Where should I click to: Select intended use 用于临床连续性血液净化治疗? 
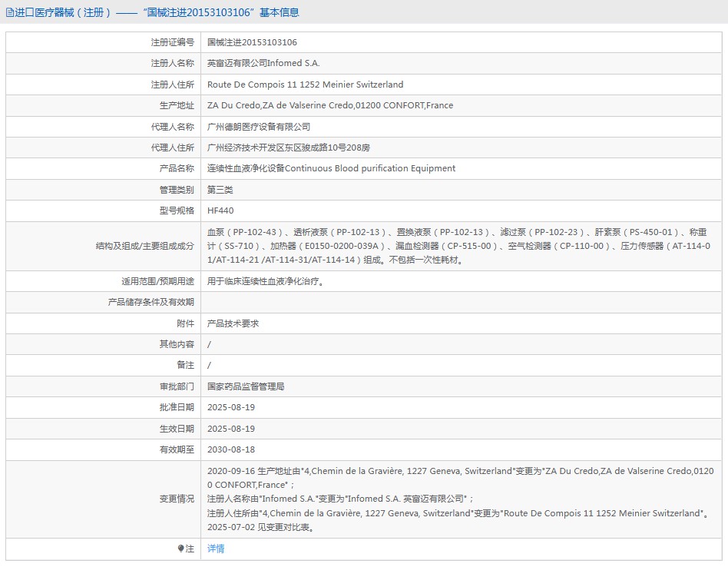coord(266,281)
